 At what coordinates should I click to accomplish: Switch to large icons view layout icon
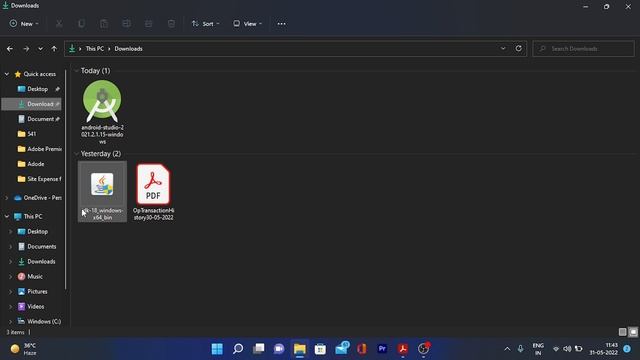tap(633, 332)
